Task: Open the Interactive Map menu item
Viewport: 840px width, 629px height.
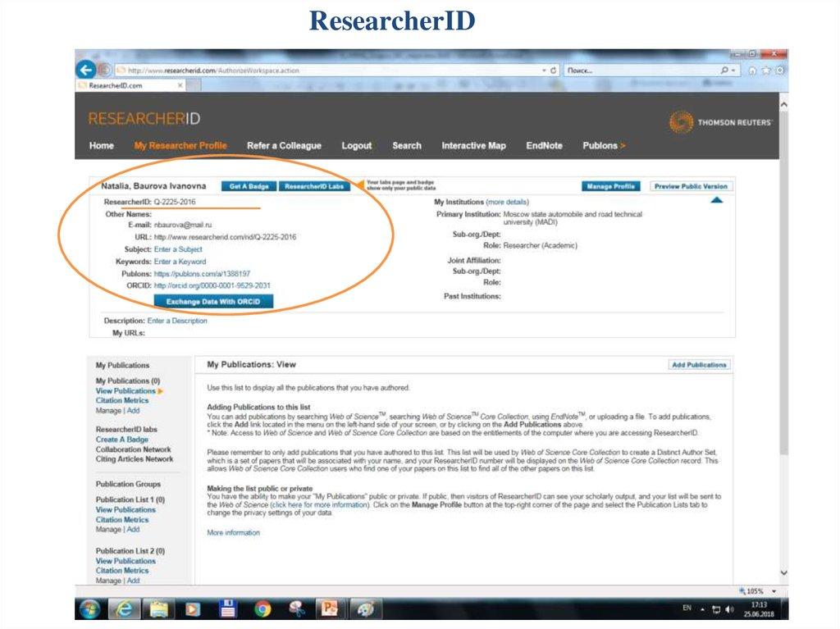Action: (473, 146)
